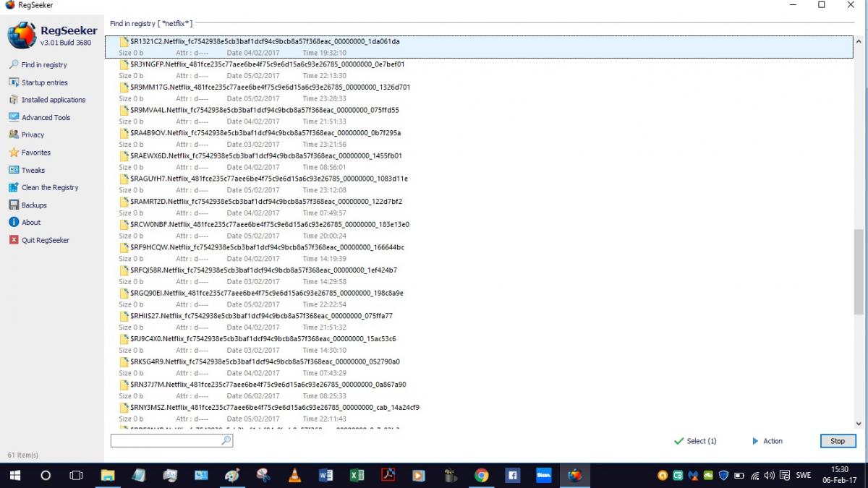This screenshot has height=488, width=868.
Task: Select the $RN37J7M.Netflix result row
Action: point(480,390)
